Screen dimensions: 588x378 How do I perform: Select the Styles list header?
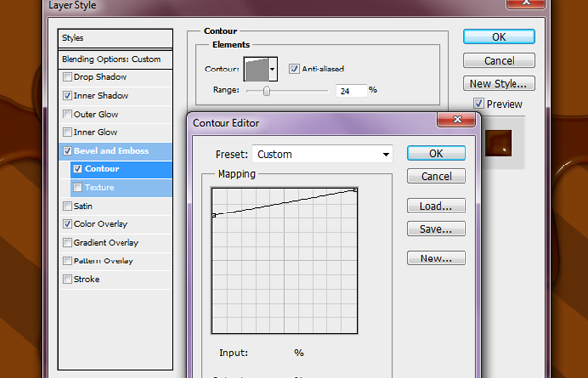point(115,38)
